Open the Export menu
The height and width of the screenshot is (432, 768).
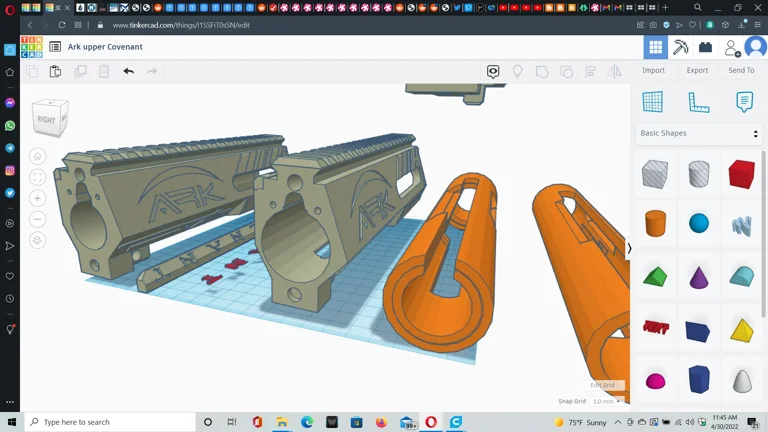click(697, 71)
